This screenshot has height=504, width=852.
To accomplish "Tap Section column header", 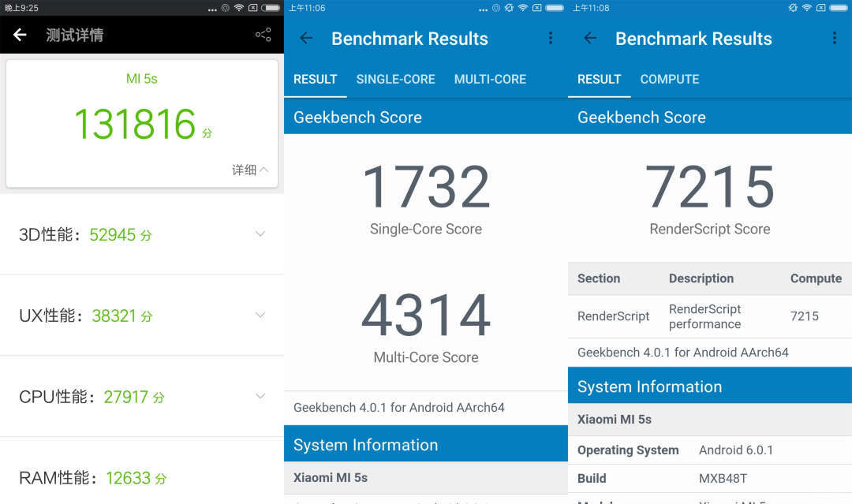I will [x=599, y=278].
